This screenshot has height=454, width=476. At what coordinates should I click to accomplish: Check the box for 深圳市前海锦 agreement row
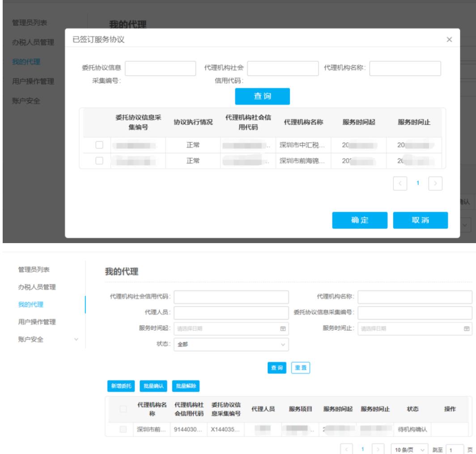tap(100, 161)
